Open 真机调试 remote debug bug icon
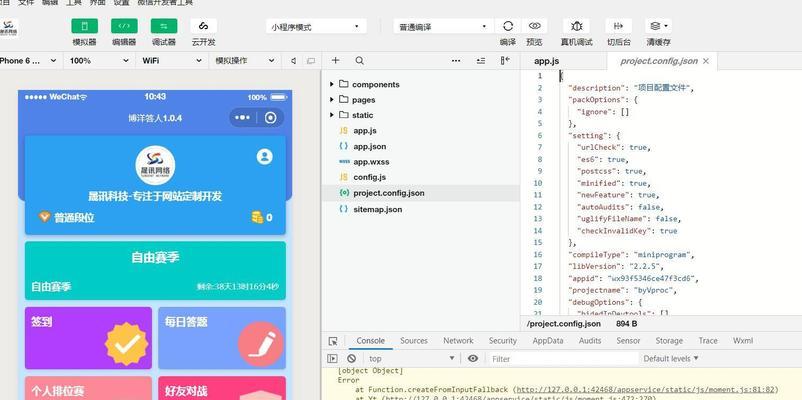 point(576,26)
